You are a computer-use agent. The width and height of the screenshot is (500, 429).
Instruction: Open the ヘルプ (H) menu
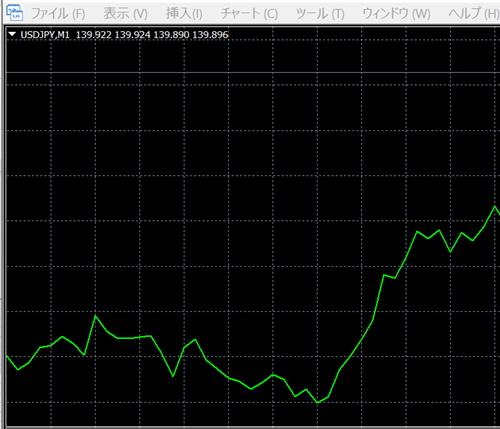point(473,14)
